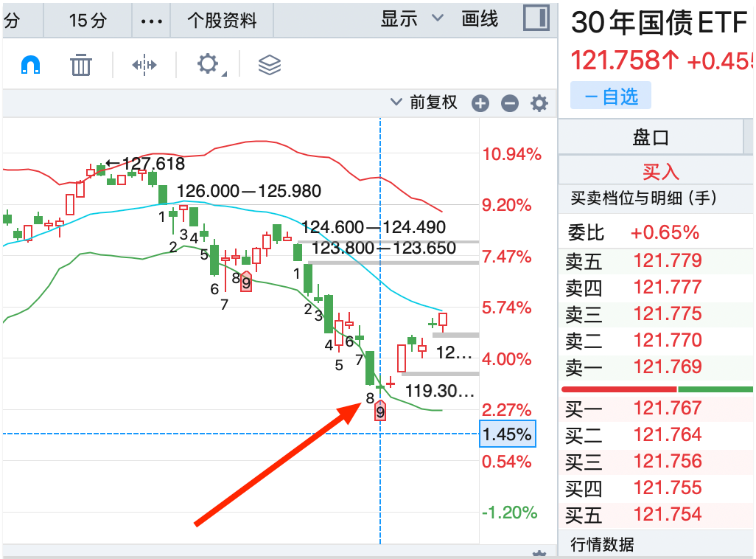The height and width of the screenshot is (559, 756).
Task: Zoom out chart with minus icon
Action: click(510, 103)
